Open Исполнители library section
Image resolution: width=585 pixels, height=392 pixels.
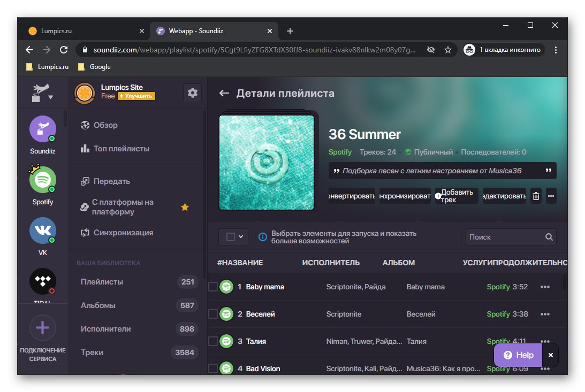point(138,329)
